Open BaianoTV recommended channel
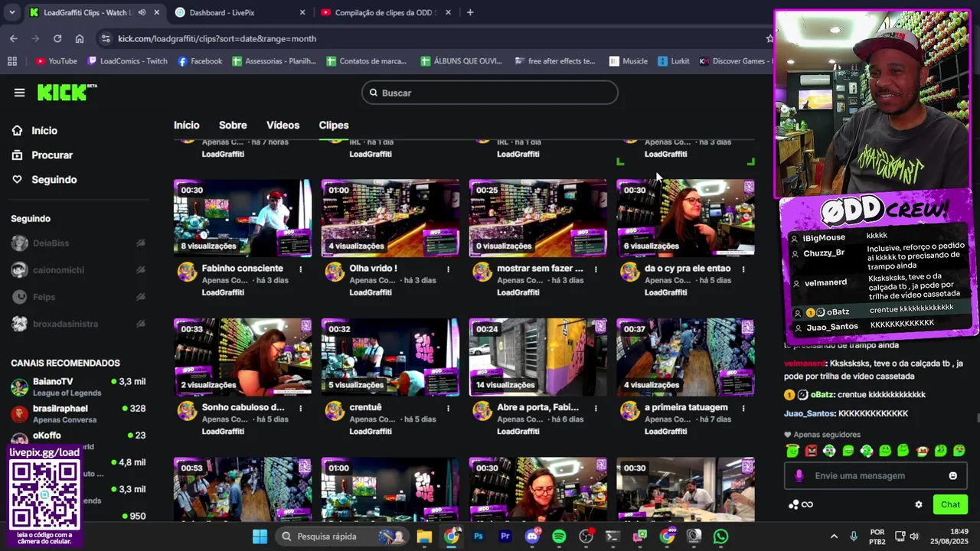The height and width of the screenshot is (551, 980). click(x=77, y=386)
